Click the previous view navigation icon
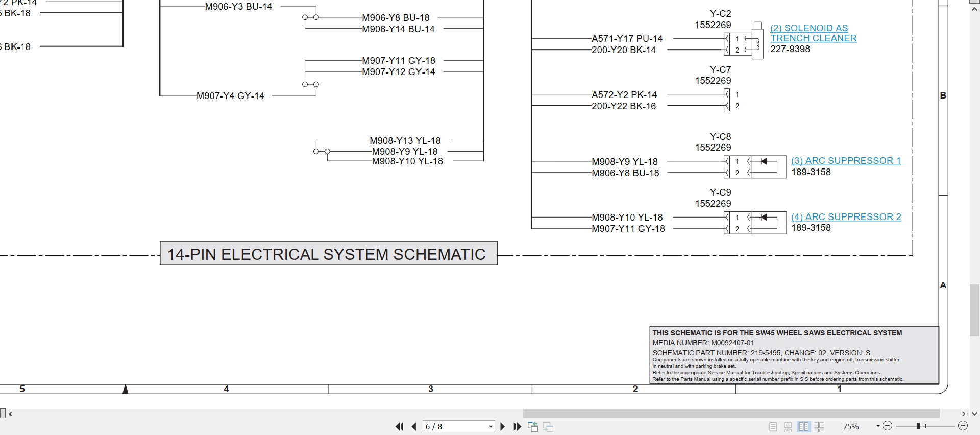Image resolution: width=980 pixels, height=435 pixels. click(x=533, y=426)
